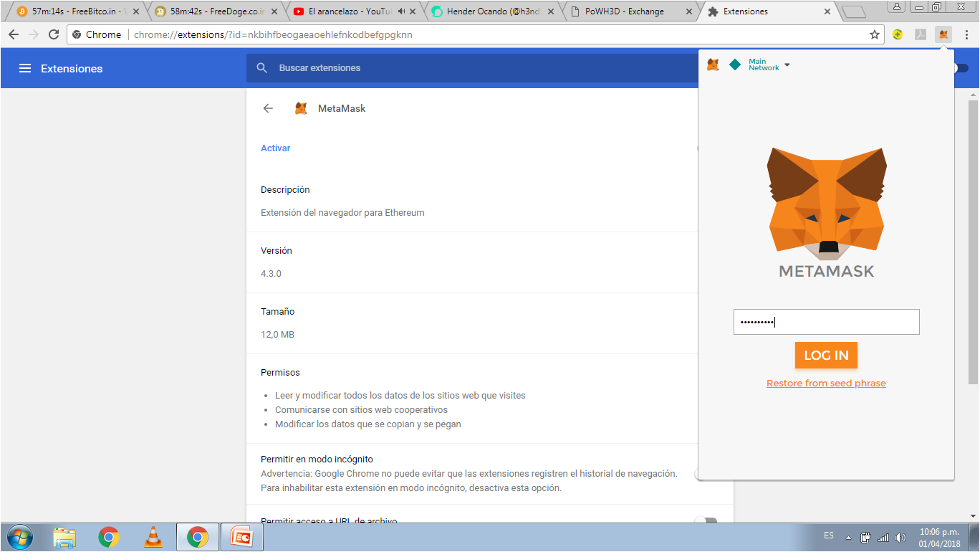The width and height of the screenshot is (980, 552).
Task: Open first Chrome taskbar icon
Action: point(109,537)
